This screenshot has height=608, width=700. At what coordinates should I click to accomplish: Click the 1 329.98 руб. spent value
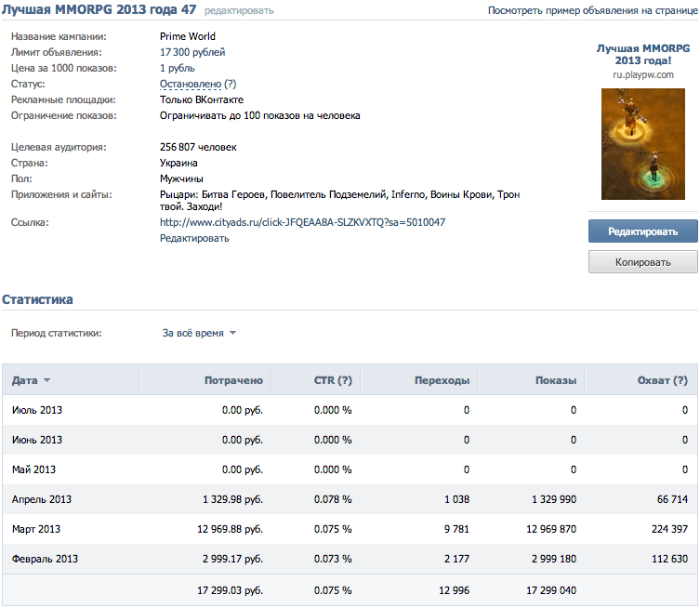click(232, 499)
